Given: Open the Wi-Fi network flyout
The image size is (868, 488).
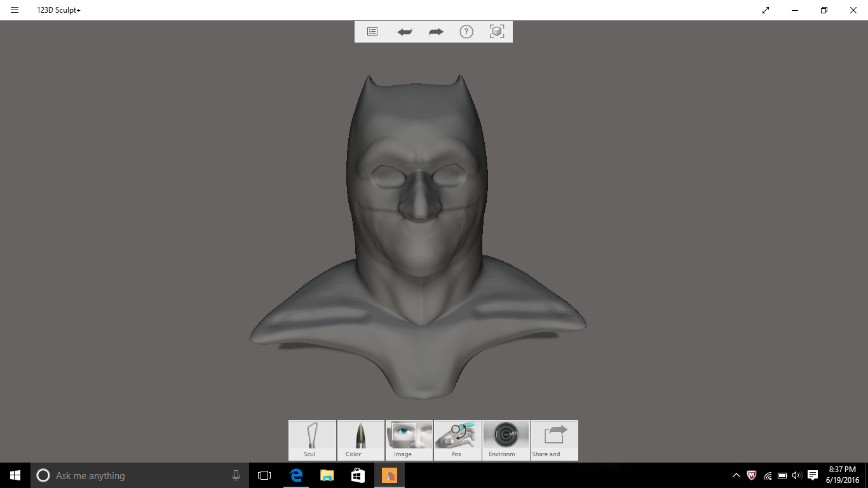Looking at the screenshot, I should pyautogui.click(x=768, y=475).
